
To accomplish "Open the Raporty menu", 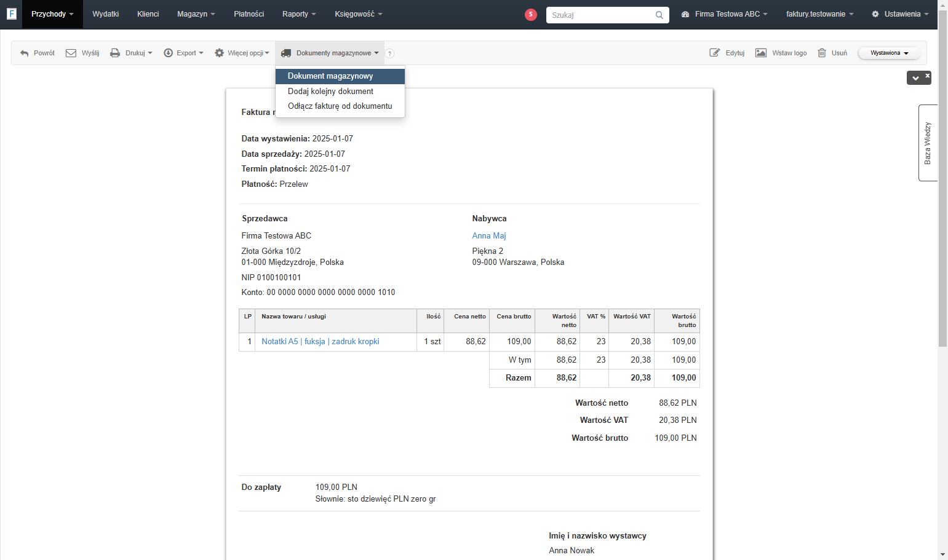I will click(299, 14).
